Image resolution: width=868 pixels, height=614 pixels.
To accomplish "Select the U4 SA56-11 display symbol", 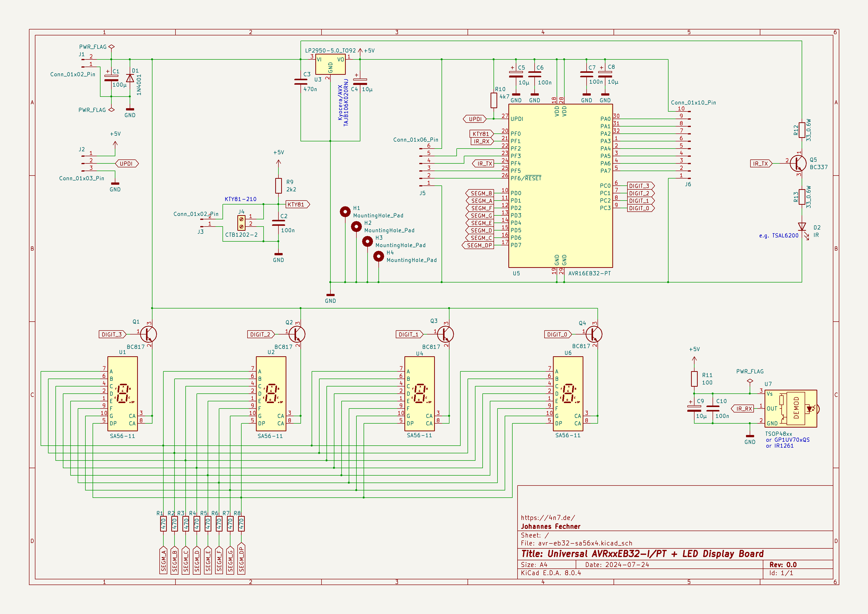I will coord(420,394).
